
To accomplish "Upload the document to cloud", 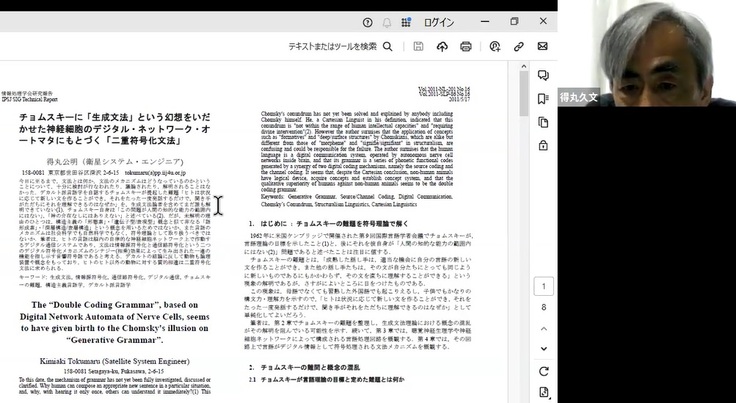I will tap(441, 46).
